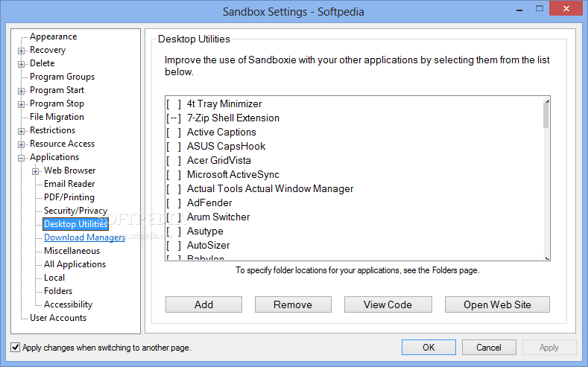The width and height of the screenshot is (588, 367).
Task: Enable the AutoSizer checkbox
Action: click(x=174, y=246)
